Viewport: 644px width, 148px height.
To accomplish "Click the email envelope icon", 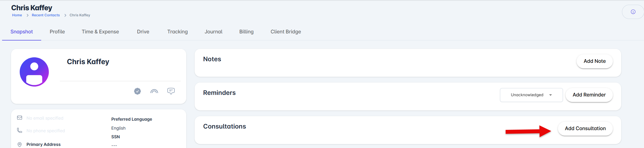I will [x=20, y=118].
